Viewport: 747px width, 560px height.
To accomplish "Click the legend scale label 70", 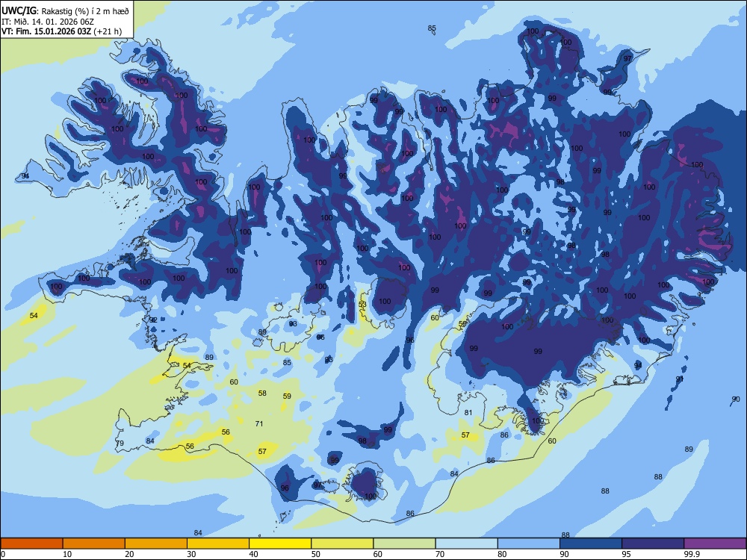I will (x=440, y=554).
